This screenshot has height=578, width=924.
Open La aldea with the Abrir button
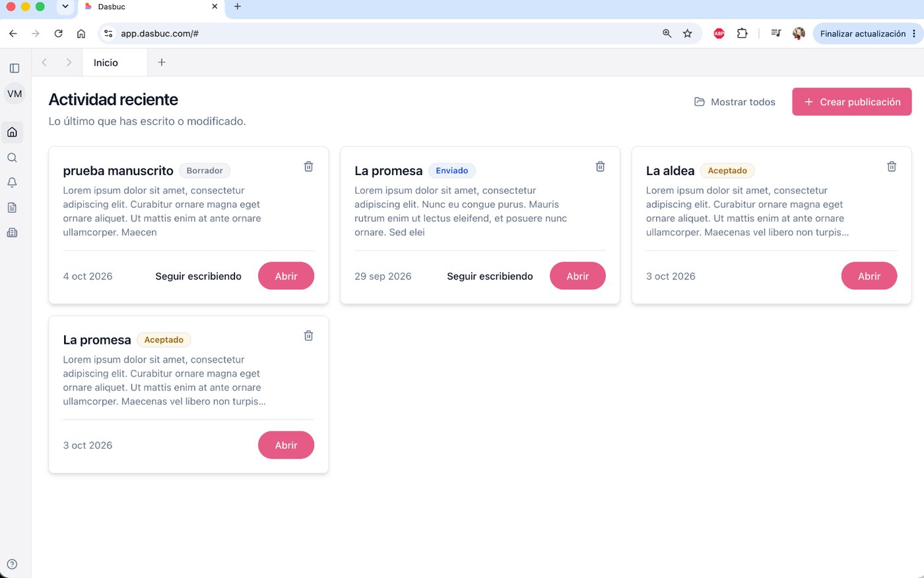(869, 276)
